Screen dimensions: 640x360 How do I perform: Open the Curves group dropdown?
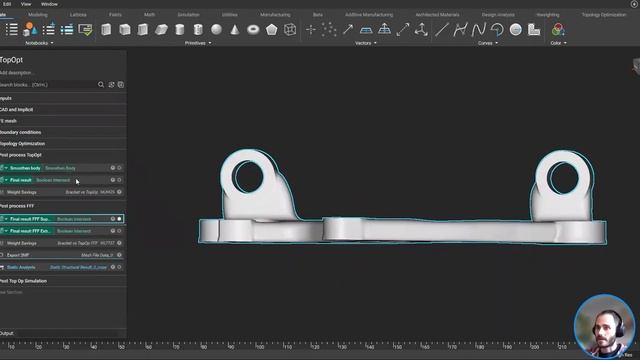(x=488, y=43)
